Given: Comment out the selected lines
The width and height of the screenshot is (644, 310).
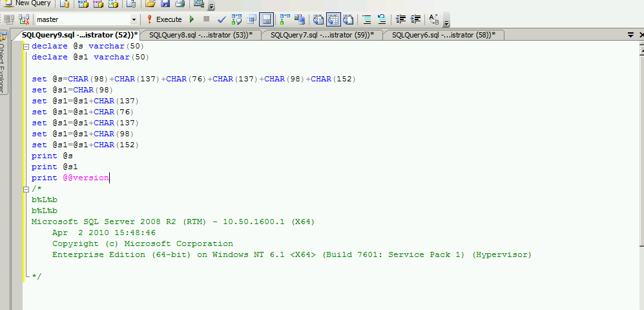Looking at the screenshot, I should (x=367, y=19).
